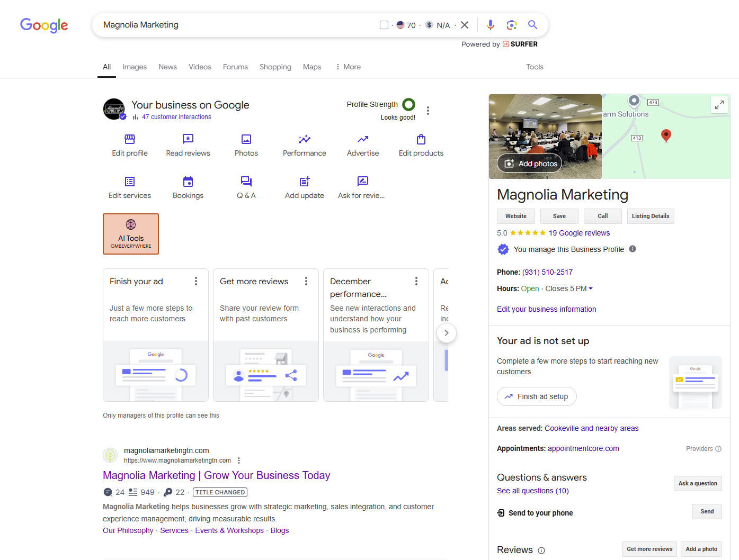Click the phone number (931) 510-2517
739x560 pixels.
(x=547, y=272)
